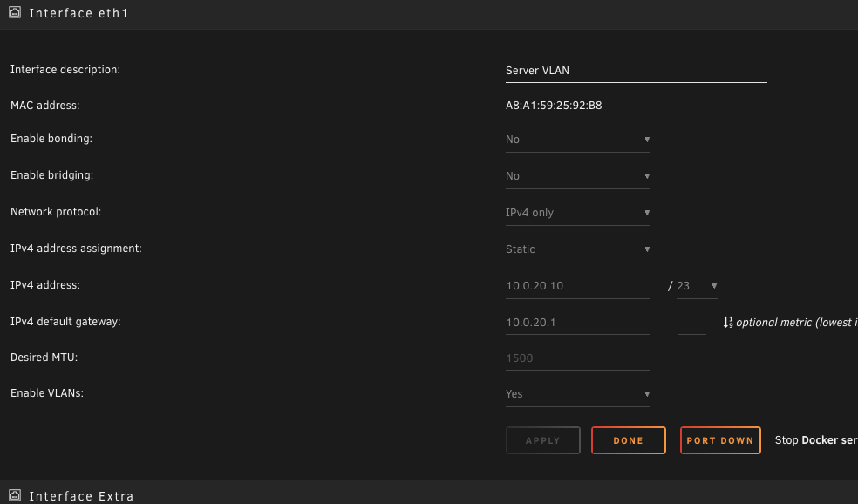The height and width of the screenshot is (504, 858).
Task: Open the subnet mask /23 dropdown
Action: coord(697,286)
